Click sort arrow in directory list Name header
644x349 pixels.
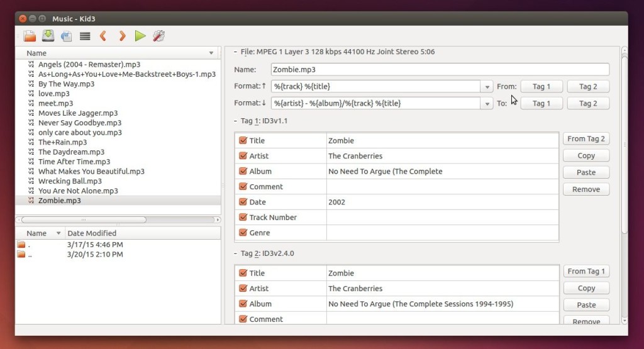tap(58, 233)
